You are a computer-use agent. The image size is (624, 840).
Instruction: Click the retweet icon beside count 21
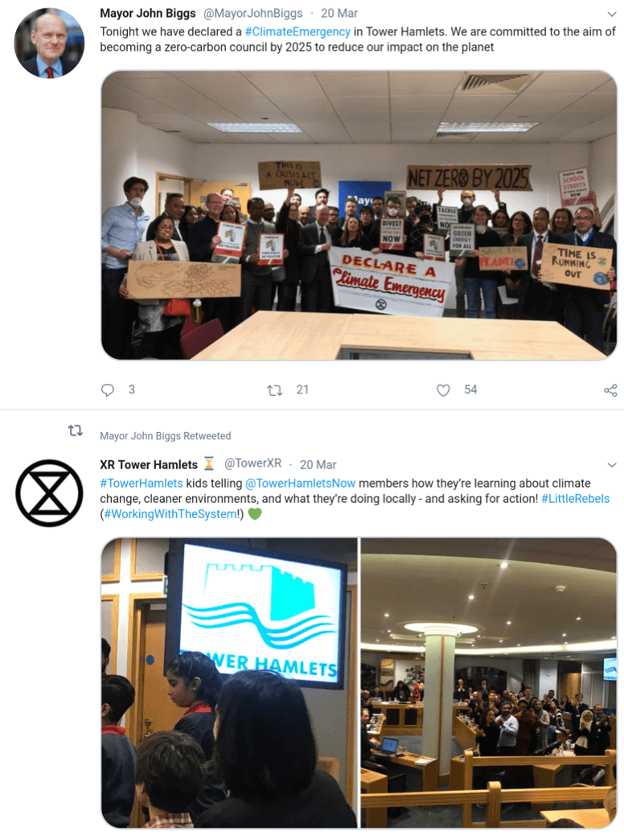(x=275, y=390)
